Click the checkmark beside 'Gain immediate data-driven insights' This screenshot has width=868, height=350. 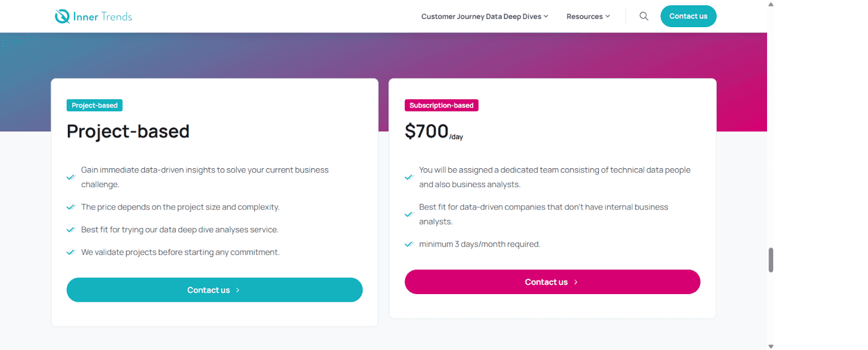pyautogui.click(x=71, y=176)
